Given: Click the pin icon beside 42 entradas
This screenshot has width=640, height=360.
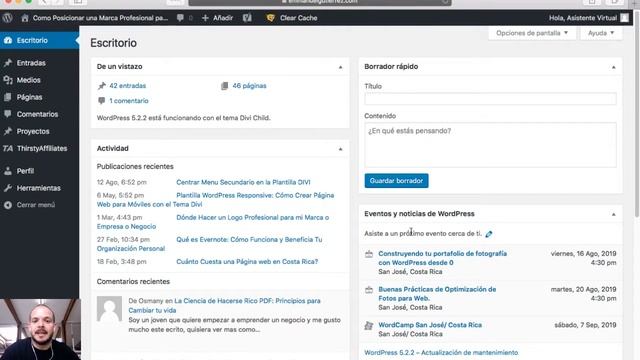Looking at the screenshot, I should pos(102,86).
